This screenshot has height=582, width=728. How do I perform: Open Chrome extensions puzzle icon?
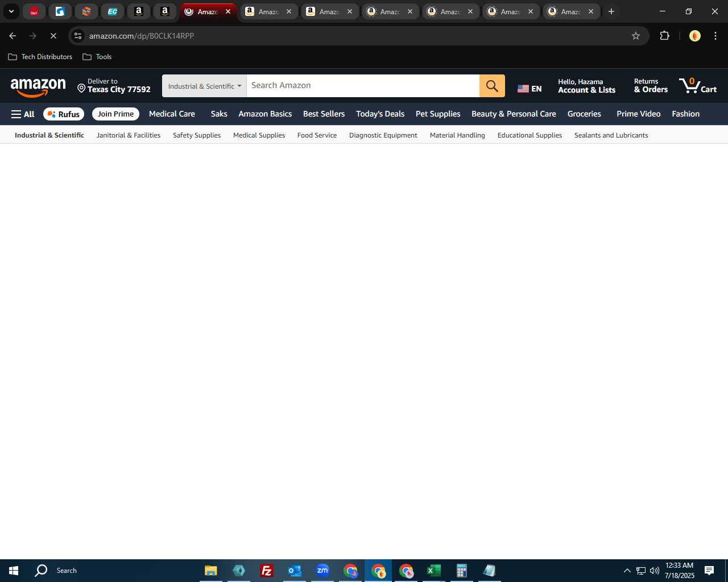click(x=664, y=36)
